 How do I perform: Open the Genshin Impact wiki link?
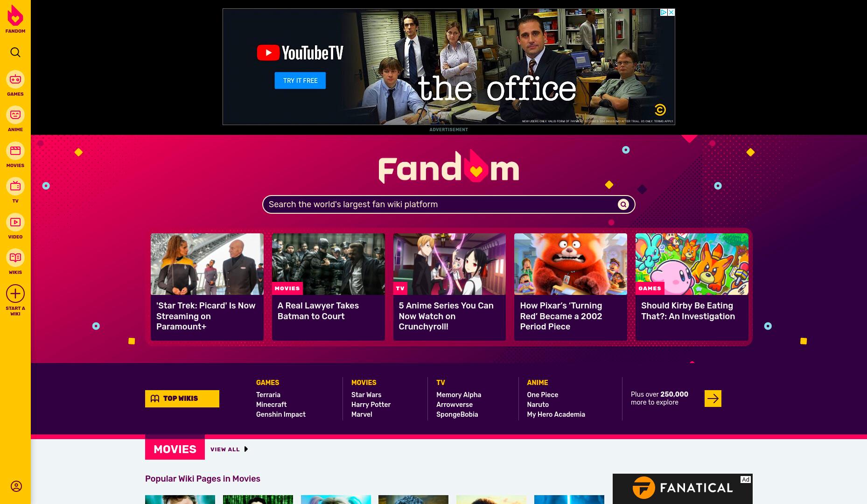pyautogui.click(x=281, y=414)
